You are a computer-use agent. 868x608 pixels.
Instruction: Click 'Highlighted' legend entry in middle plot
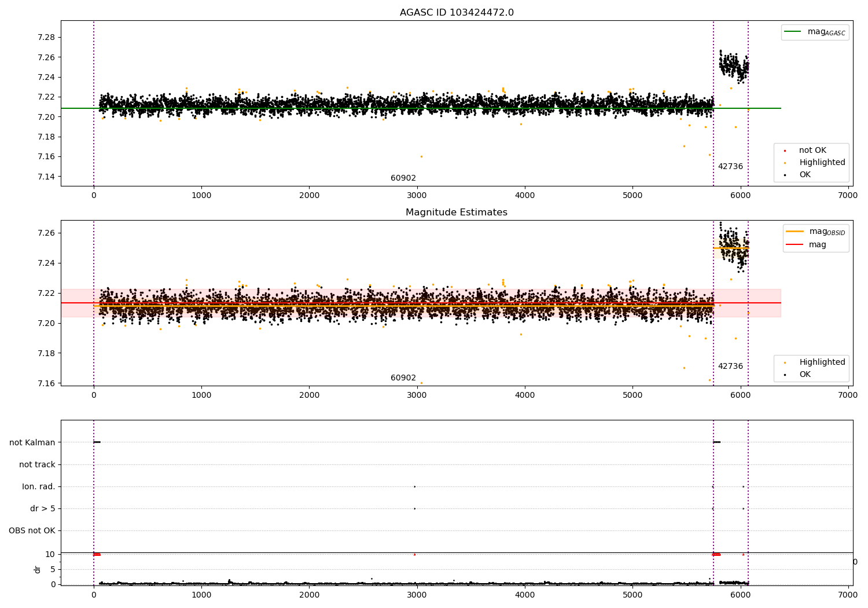coord(822,362)
